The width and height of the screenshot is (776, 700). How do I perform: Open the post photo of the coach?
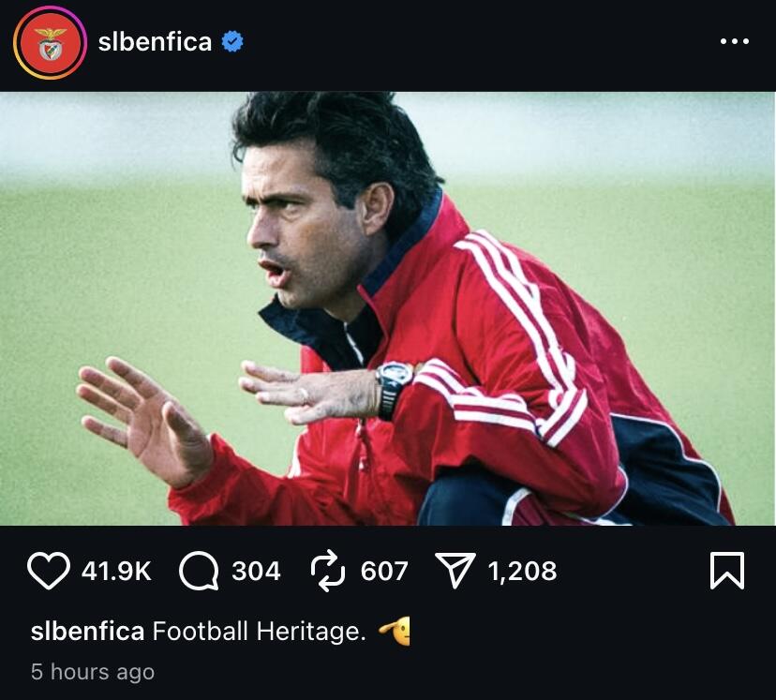click(388, 308)
